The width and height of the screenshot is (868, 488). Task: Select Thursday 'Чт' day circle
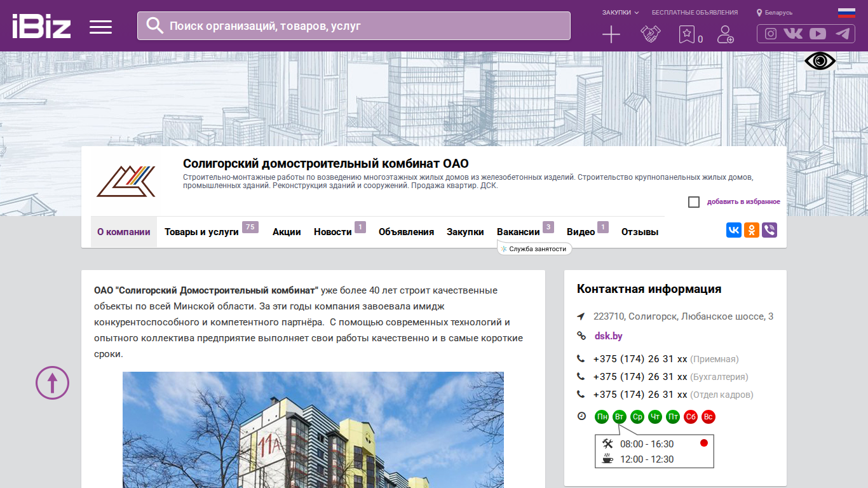pyautogui.click(x=655, y=417)
